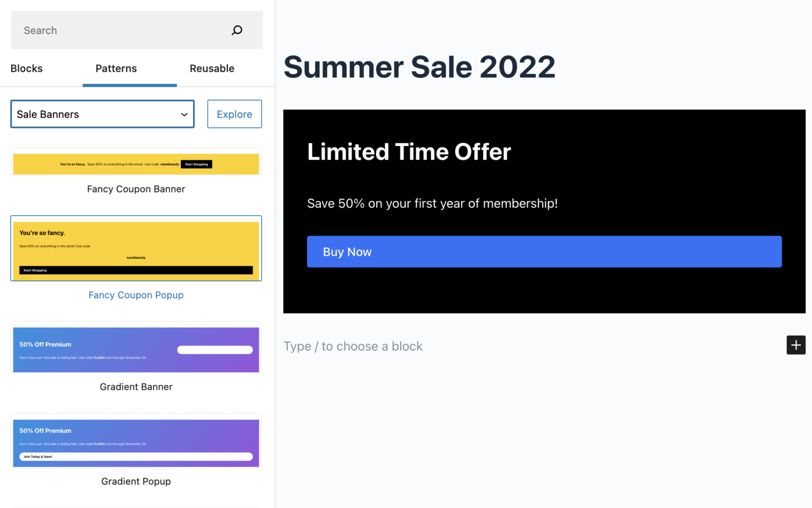Select the Fancy Coupon Banner pattern
The width and height of the screenshot is (812, 508).
tap(136, 164)
